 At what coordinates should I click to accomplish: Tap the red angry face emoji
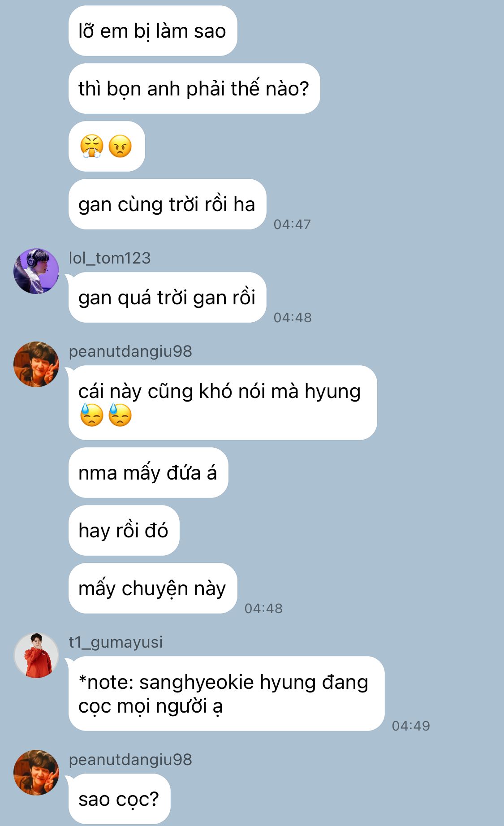(x=120, y=147)
